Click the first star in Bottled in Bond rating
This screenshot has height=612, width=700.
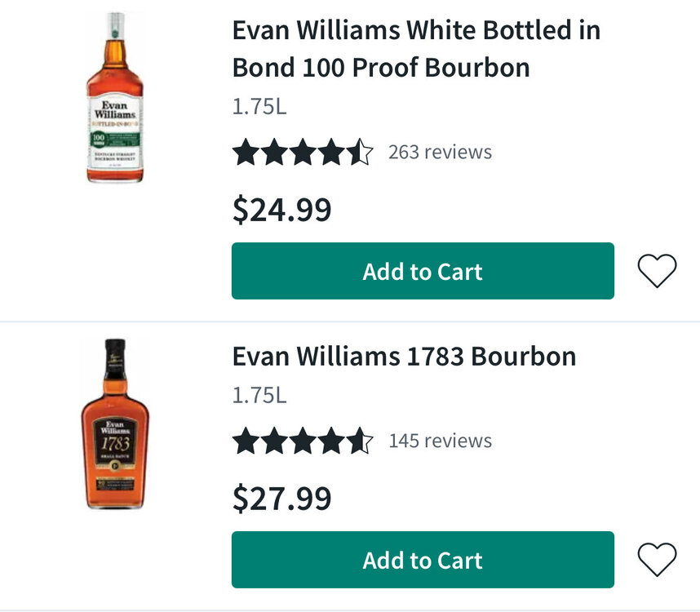[x=246, y=153]
